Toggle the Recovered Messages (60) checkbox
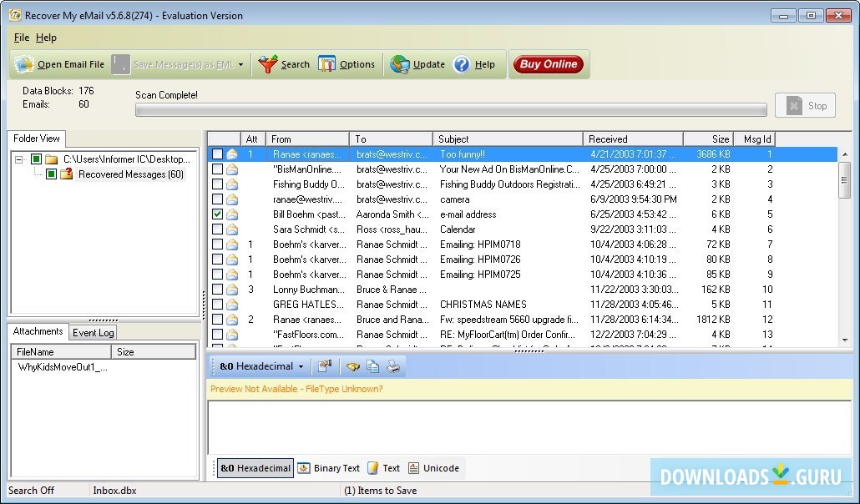This screenshot has height=504, width=860. (51, 174)
